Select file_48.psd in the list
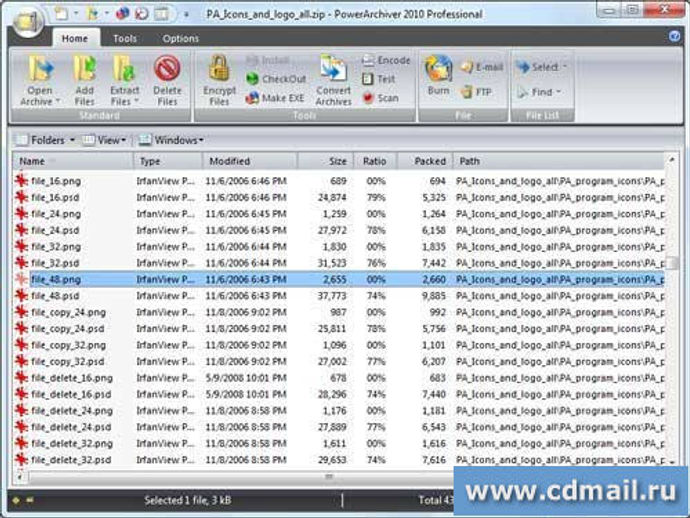Viewport: 690px width, 518px height. (x=55, y=296)
